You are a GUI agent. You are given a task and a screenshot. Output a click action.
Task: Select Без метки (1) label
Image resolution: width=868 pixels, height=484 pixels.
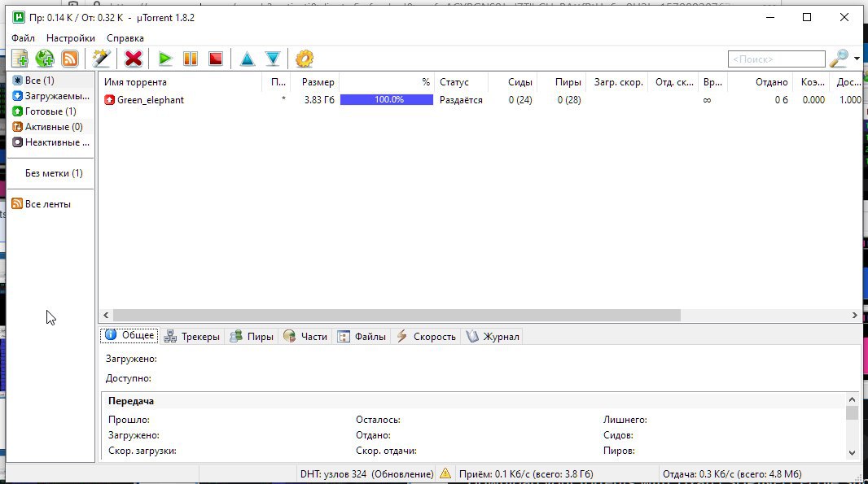click(x=54, y=173)
